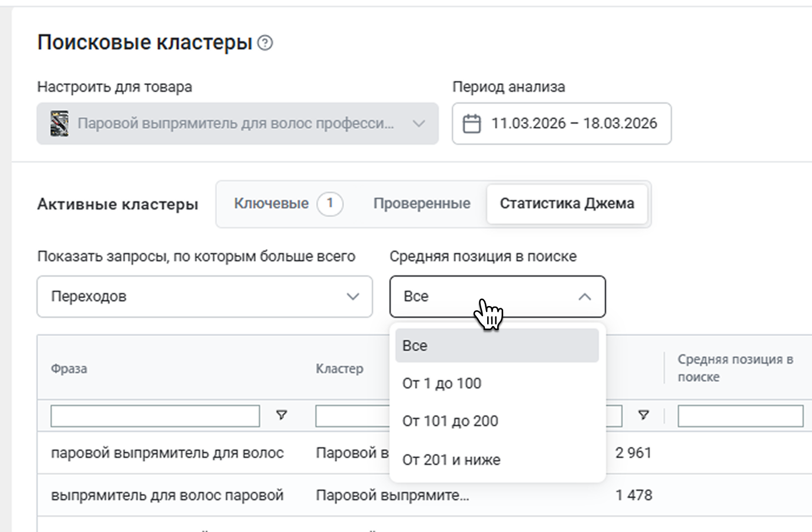Open the Проверенные tab
Image resolution: width=812 pixels, height=532 pixels.
[421, 204]
